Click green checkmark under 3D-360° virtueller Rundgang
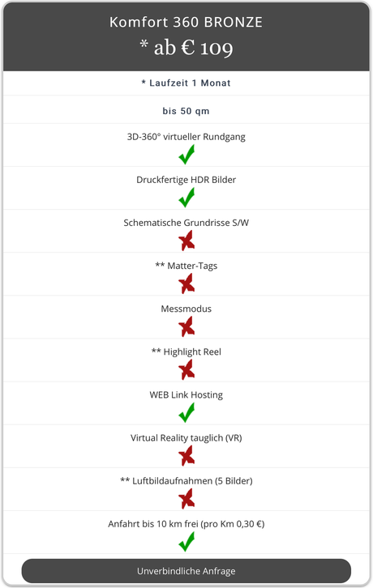The height and width of the screenshot is (588, 373). pos(186,155)
